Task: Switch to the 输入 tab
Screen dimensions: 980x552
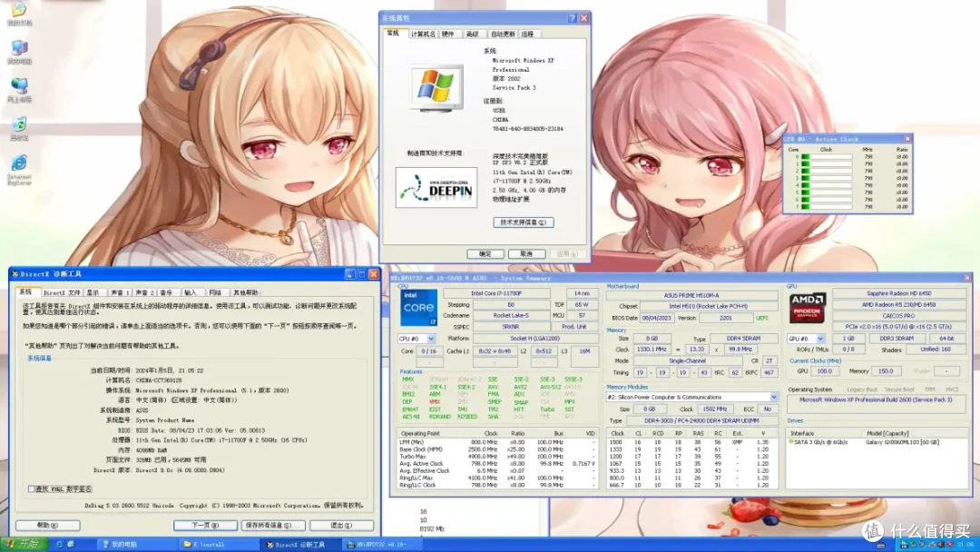Action: [x=191, y=292]
